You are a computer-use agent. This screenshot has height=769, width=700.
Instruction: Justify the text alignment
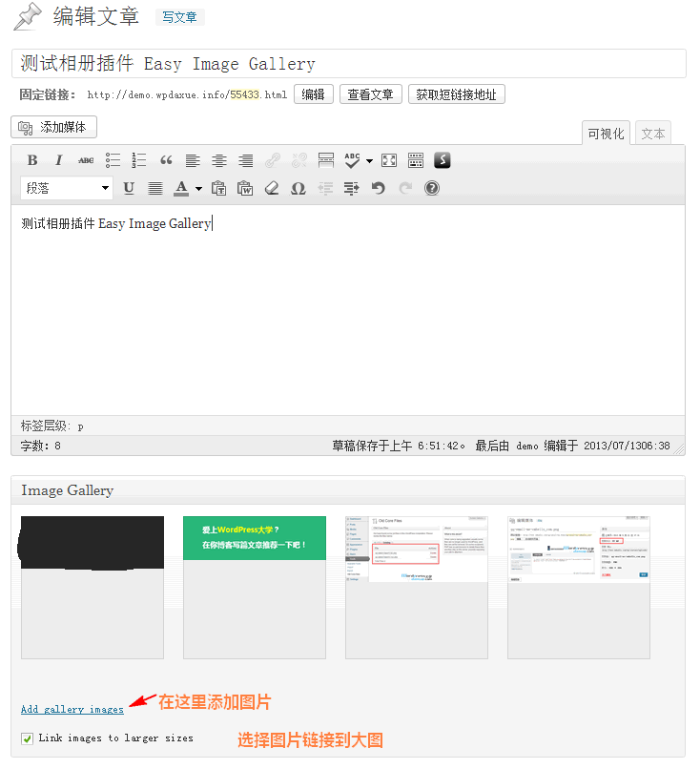coord(155,188)
